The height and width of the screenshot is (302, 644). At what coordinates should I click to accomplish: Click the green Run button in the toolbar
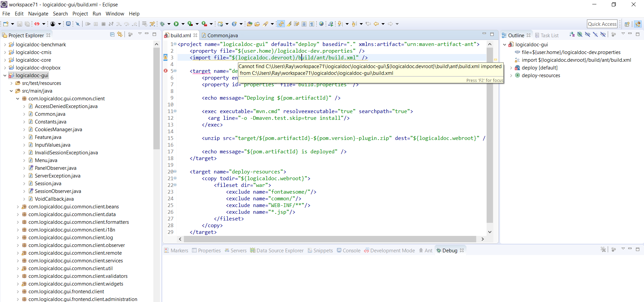tap(176, 24)
